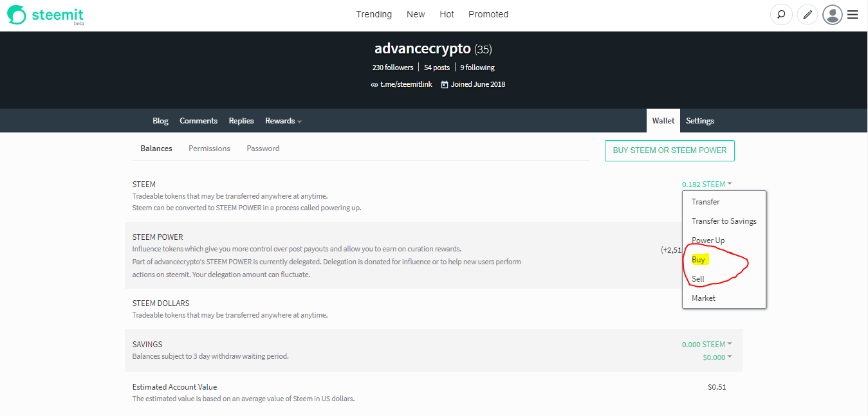Choose Transfer to Savings menu entry
Screen dimensions: 868x416
724,221
